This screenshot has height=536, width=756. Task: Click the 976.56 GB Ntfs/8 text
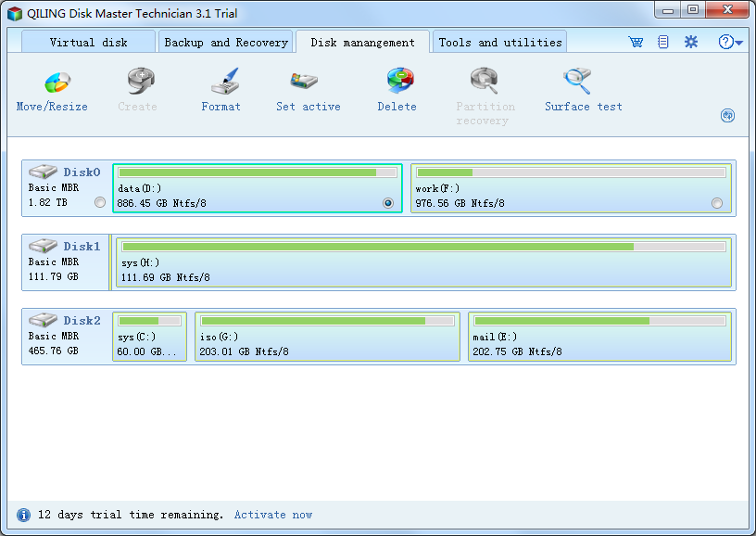(460, 204)
